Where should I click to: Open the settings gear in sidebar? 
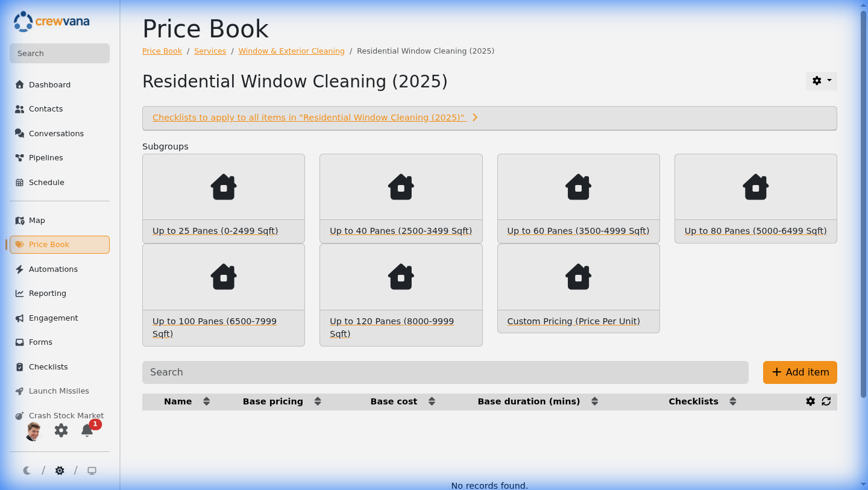[x=61, y=430]
